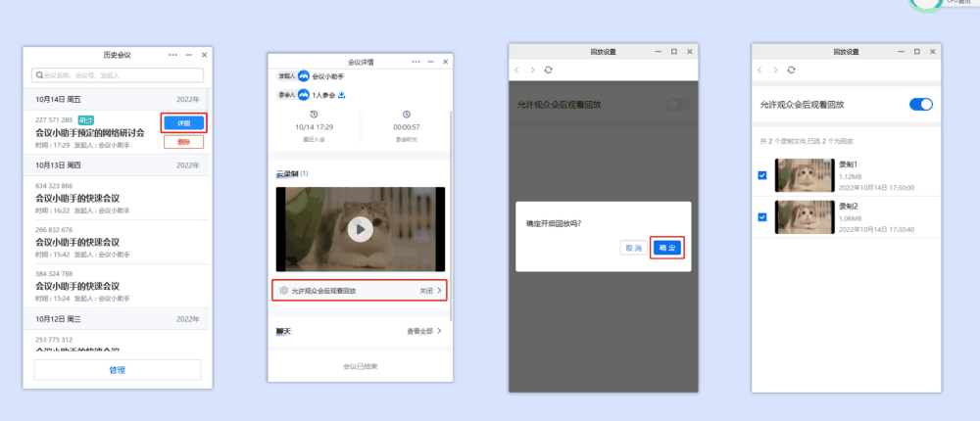The width and height of the screenshot is (980, 421).
Task: Toggle dimmed replay switch behind dialog
Action: coord(677,105)
